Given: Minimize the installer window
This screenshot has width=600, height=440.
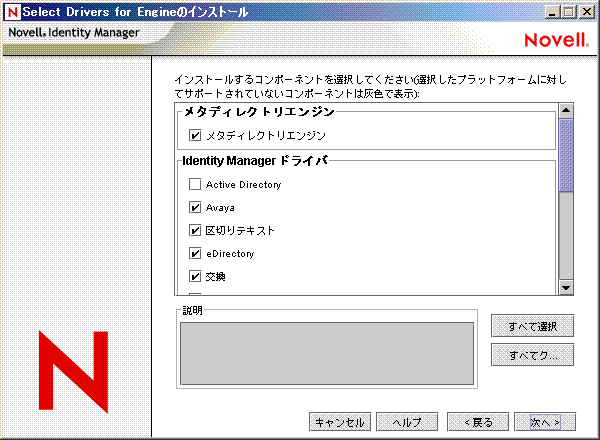Looking at the screenshot, I should click(x=552, y=12).
